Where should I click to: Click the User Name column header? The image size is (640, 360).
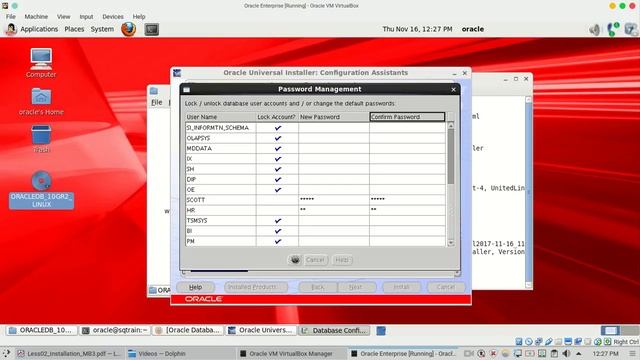click(221, 117)
